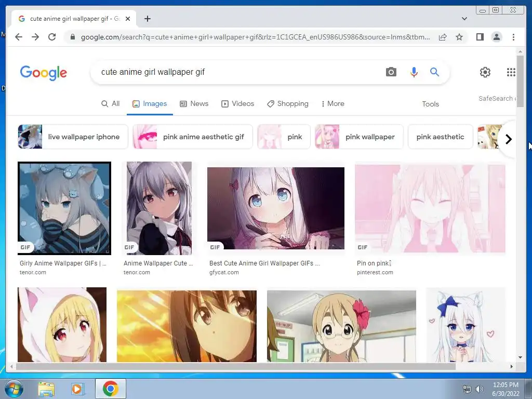The image size is (532, 399).
Task: Open a new tab with plus button
Action: point(147,19)
